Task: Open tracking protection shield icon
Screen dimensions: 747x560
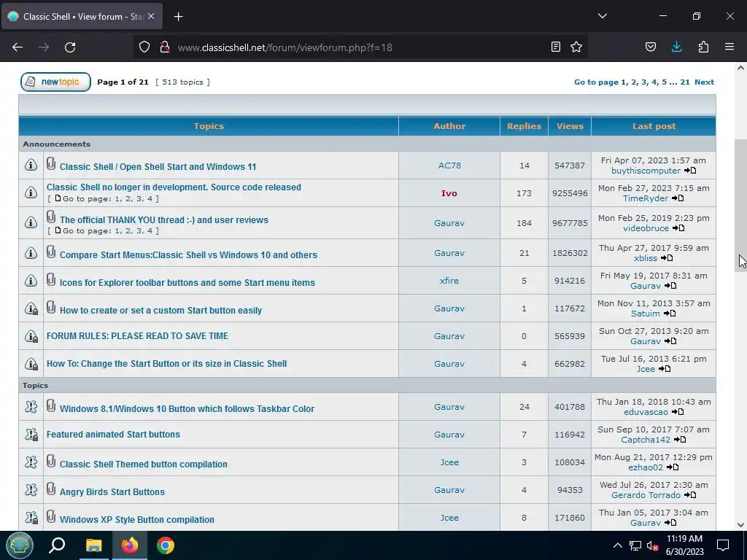Action: pyautogui.click(x=144, y=47)
